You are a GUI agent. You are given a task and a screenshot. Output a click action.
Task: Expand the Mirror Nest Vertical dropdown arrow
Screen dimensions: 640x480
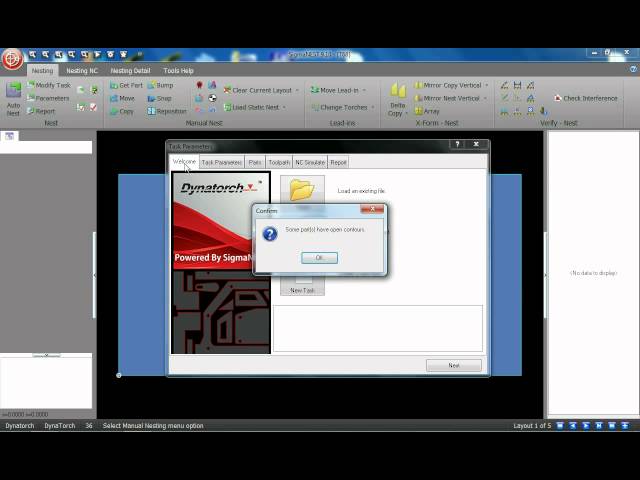pos(485,98)
